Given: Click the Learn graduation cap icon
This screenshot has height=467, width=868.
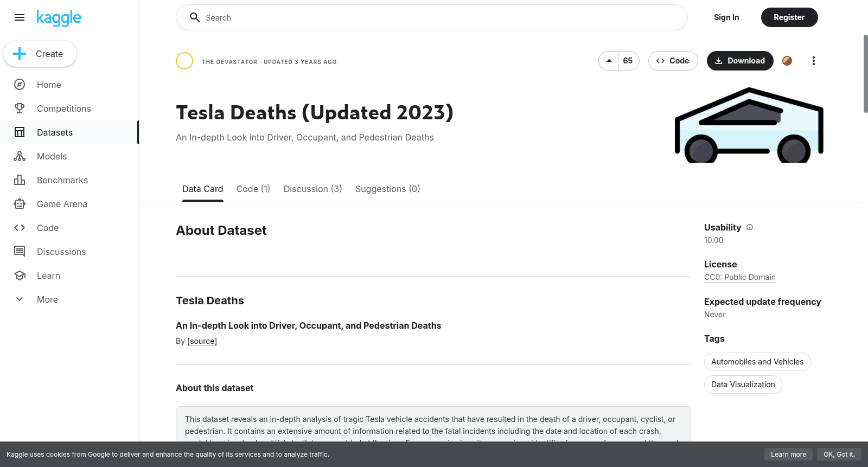Looking at the screenshot, I should [x=20, y=276].
